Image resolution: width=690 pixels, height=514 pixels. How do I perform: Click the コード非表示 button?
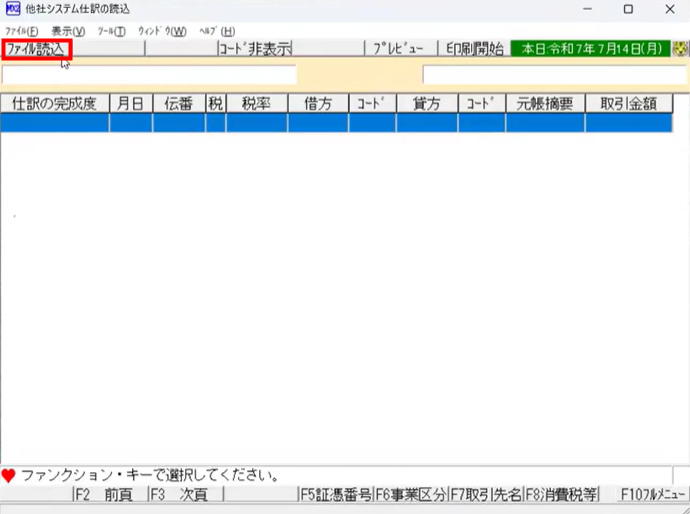point(255,49)
